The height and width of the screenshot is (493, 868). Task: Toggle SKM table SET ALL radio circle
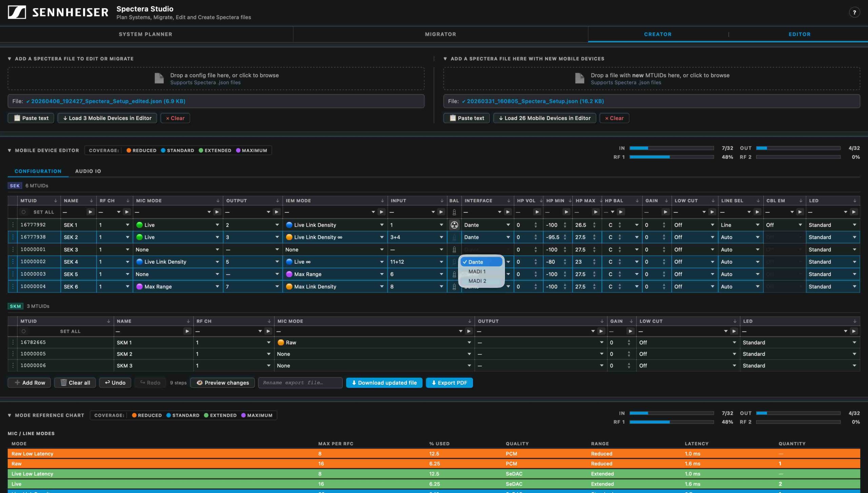(x=23, y=331)
